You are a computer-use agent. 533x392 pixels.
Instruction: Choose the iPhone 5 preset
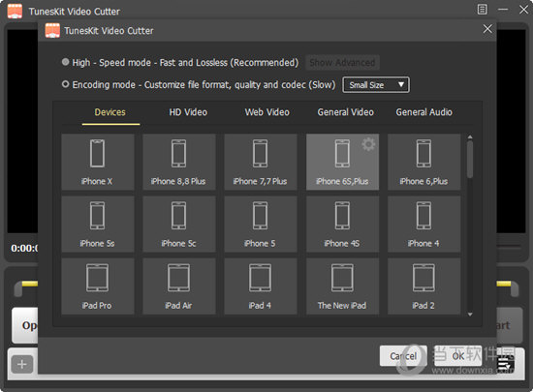261,224
